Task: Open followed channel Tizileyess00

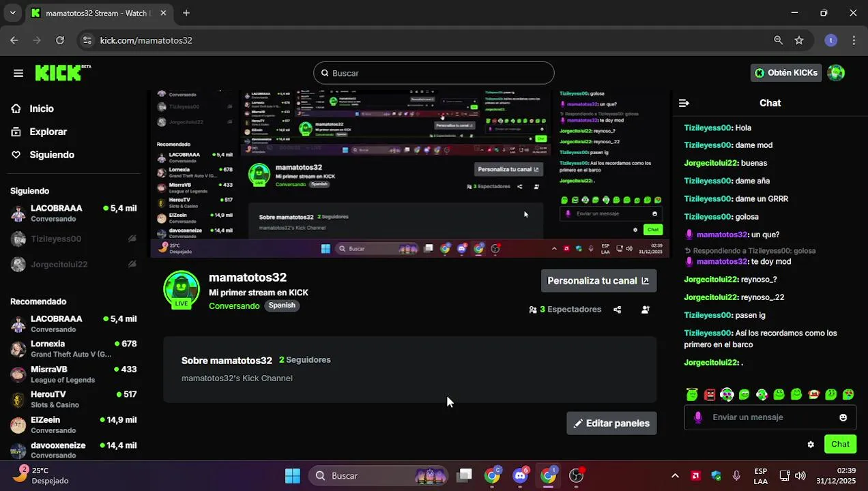Action: (74, 239)
